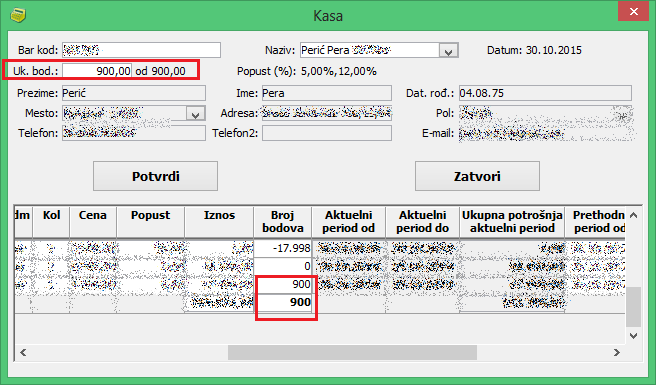
Task: Click the Adresa input field
Action: (x=327, y=113)
